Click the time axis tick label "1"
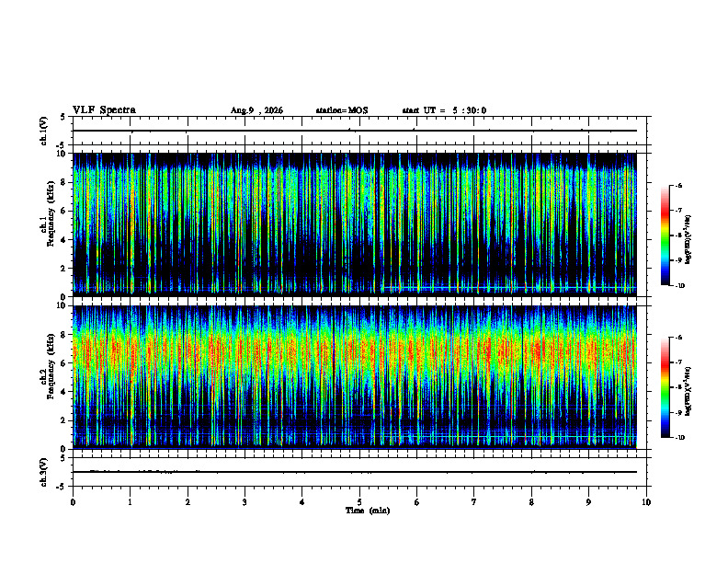The height and width of the screenshot is (563, 728). [130, 502]
